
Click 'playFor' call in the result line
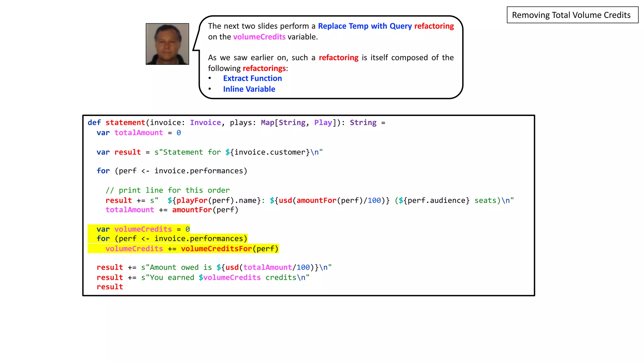192,200
